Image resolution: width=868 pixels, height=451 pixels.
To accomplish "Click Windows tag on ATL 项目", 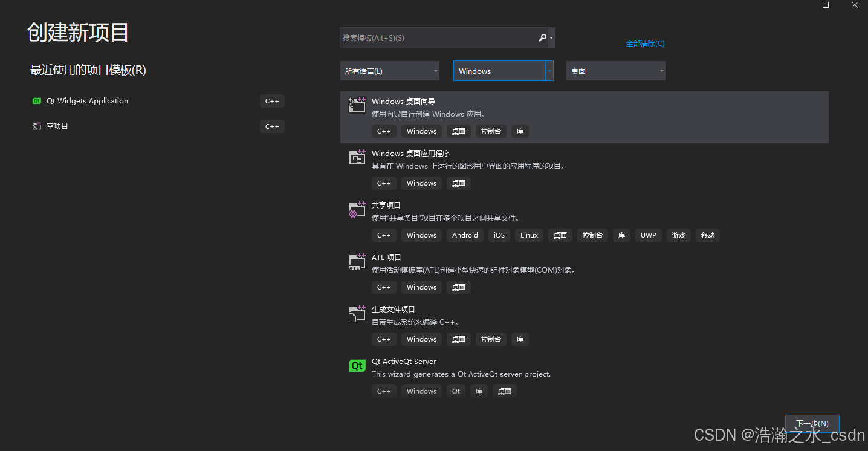I will click(x=421, y=287).
